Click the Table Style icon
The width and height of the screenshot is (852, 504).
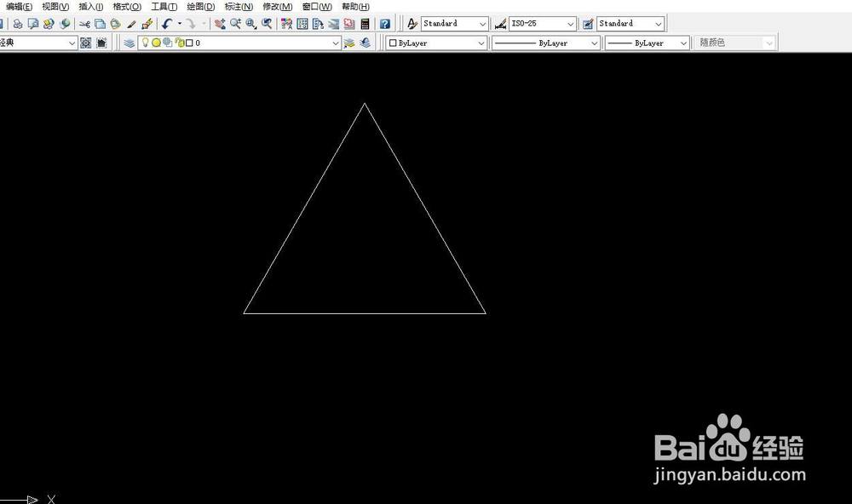pos(587,24)
